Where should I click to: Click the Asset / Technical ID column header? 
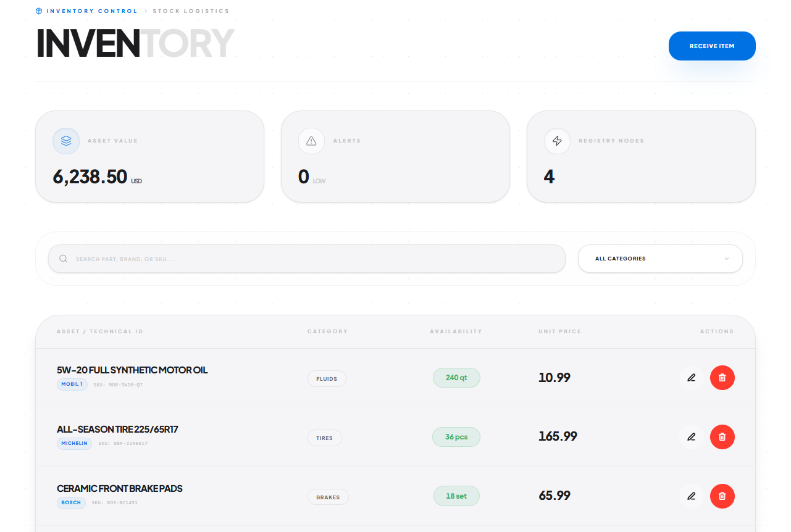100,331
